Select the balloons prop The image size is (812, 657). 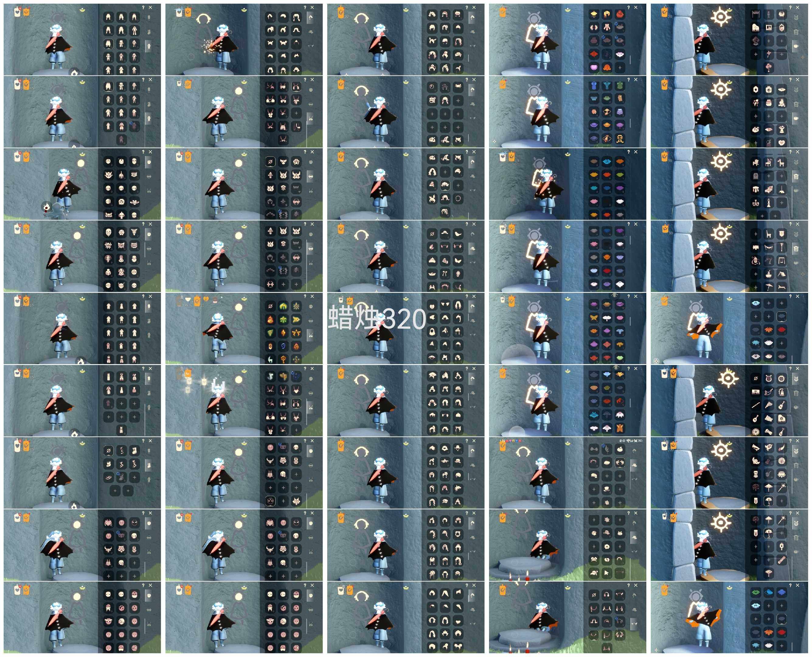769,67
